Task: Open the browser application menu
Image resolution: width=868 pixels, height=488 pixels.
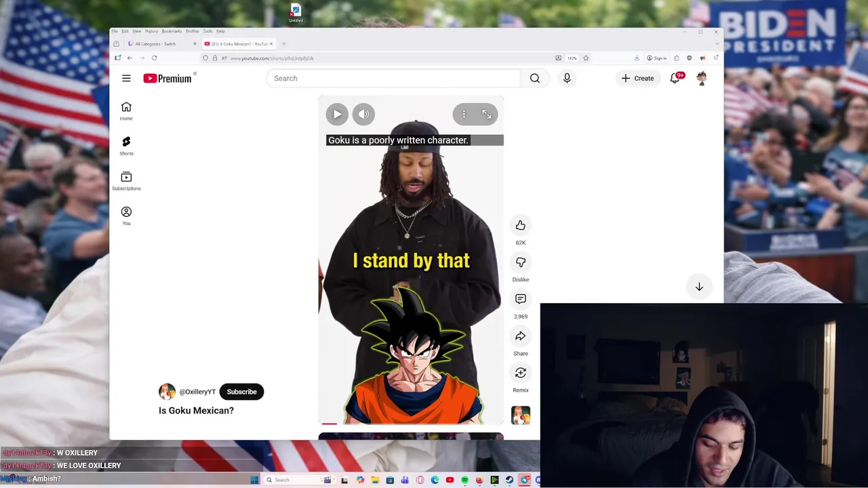Action: tap(715, 58)
